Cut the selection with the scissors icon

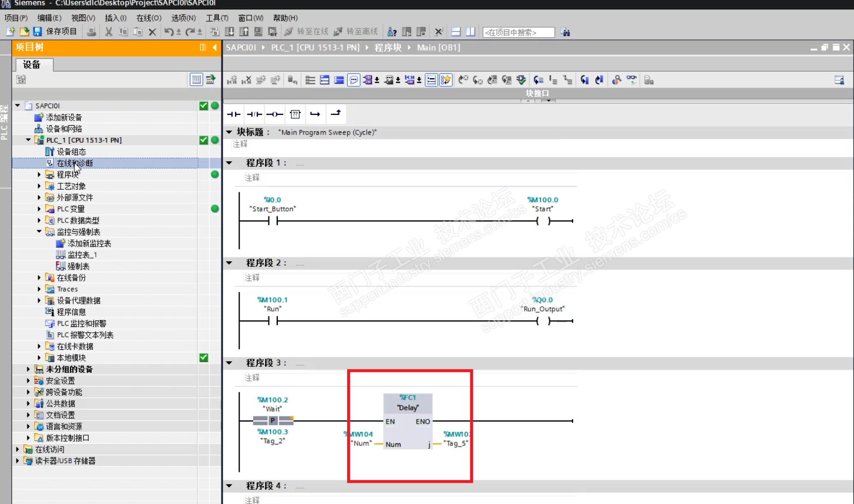point(109,32)
